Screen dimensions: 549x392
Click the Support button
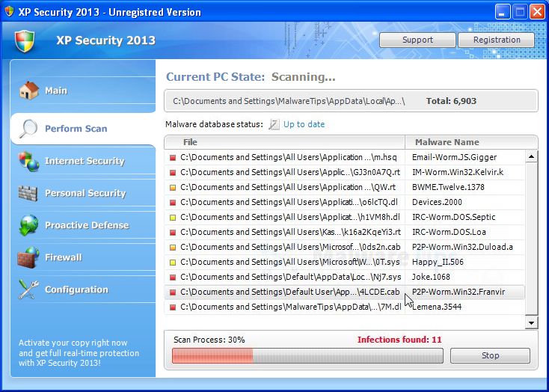(417, 40)
